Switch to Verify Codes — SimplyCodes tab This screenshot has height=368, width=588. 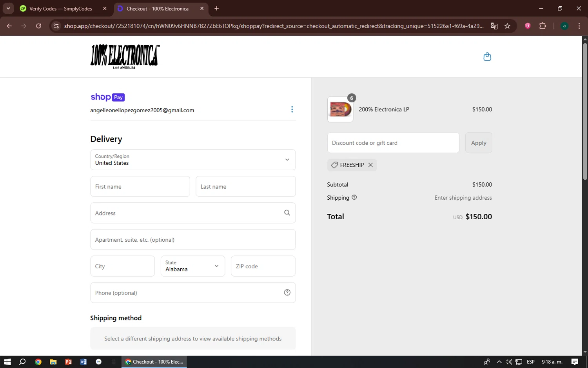pyautogui.click(x=61, y=9)
